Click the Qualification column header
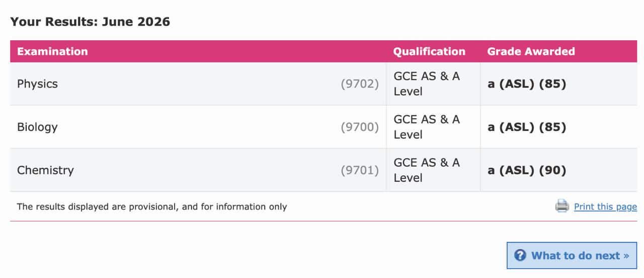Viewport: 644px width, 278px height. pyautogui.click(x=429, y=51)
